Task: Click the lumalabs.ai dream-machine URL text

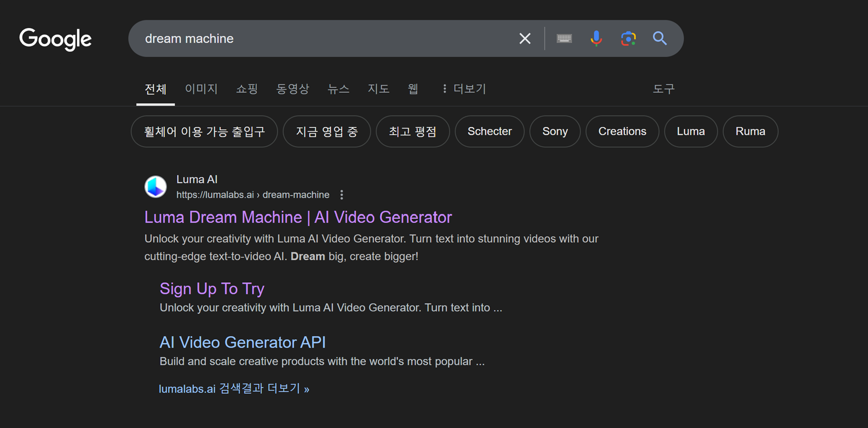Action: point(253,195)
